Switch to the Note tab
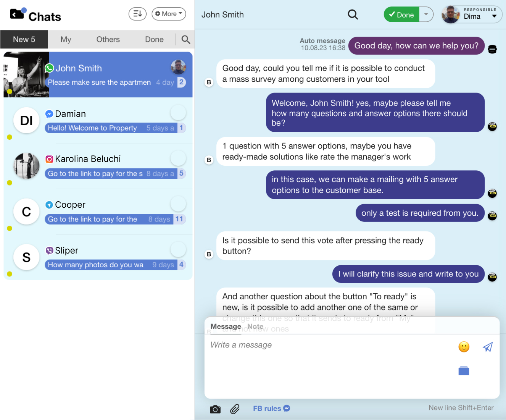This screenshot has height=420, width=506. pos(255,326)
